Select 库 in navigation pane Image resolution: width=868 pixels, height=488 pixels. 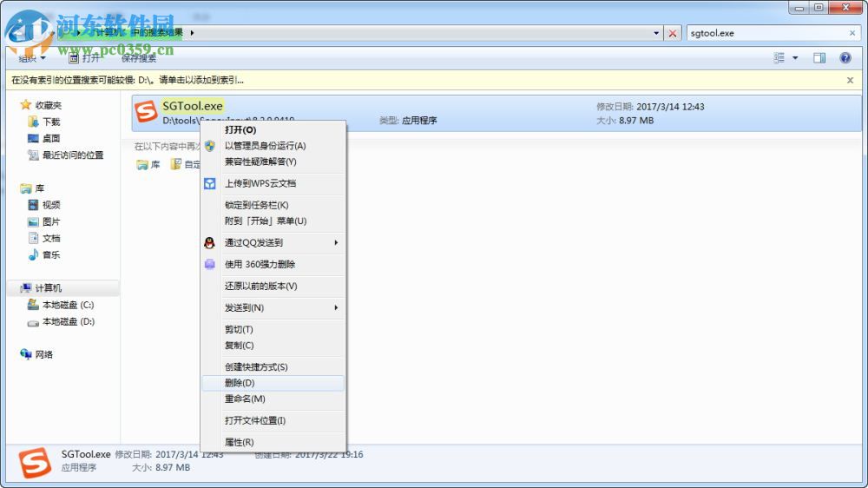(39, 188)
